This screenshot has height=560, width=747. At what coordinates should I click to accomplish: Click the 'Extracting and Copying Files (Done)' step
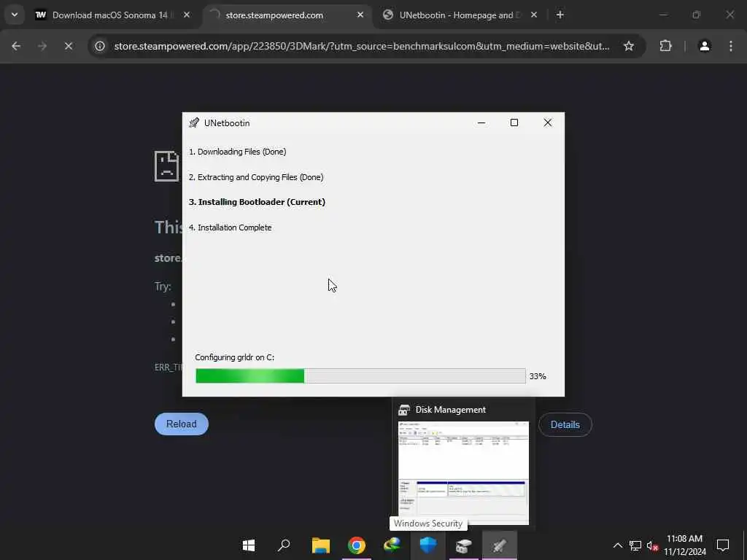(x=256, y=177)
